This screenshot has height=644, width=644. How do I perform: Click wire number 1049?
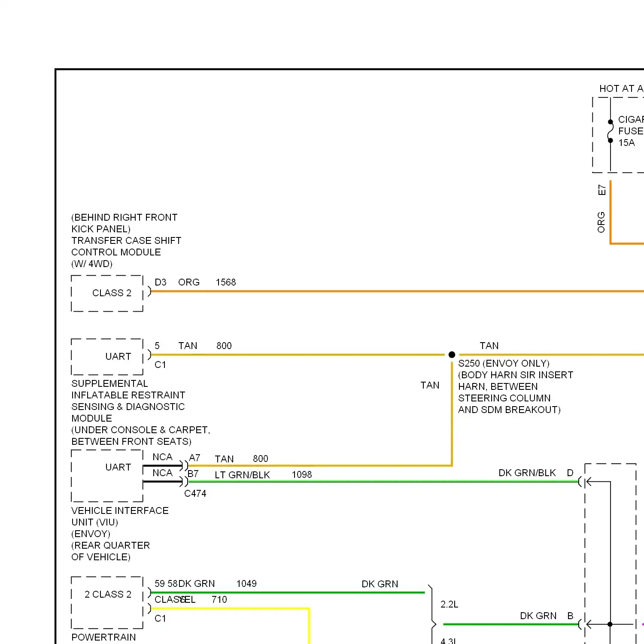coord(246,584)
